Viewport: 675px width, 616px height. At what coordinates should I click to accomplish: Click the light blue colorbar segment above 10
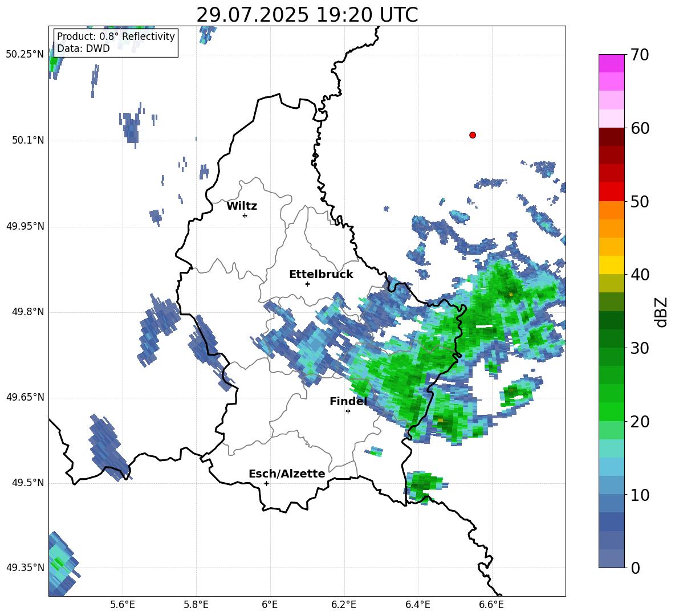click(x=611, y=486)
